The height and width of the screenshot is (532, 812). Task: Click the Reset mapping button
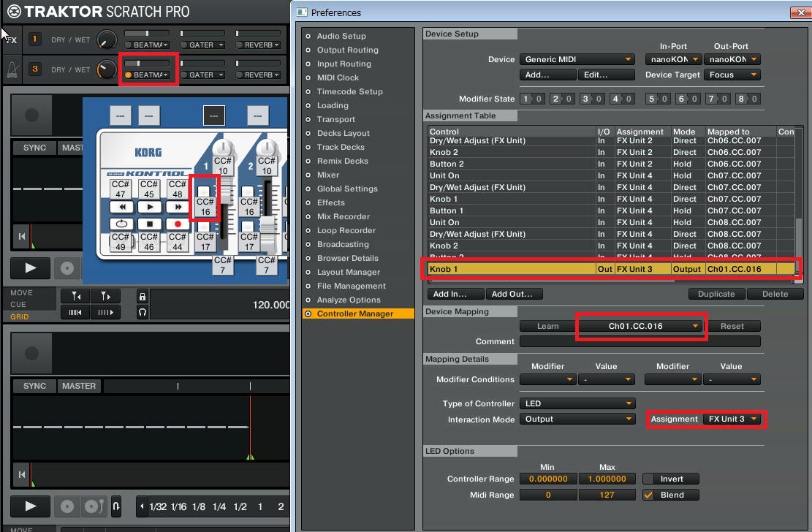tap(732, 327)
